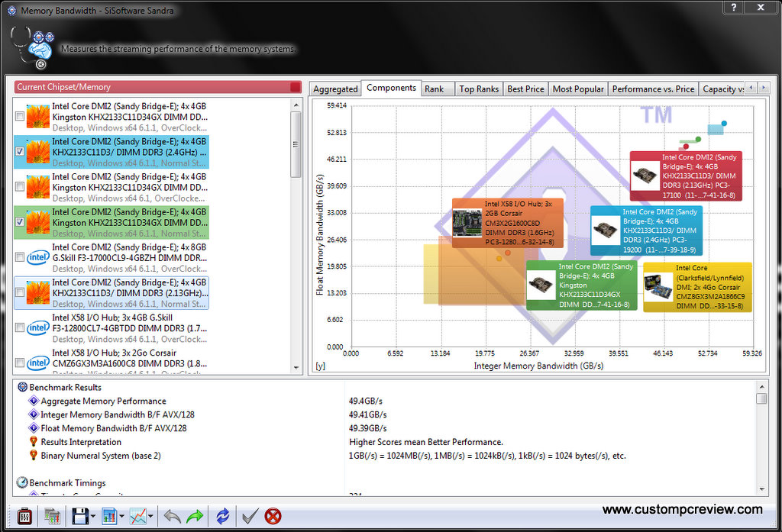Image resolution: width=782 pixels, height=532 pixels.
Task: Check the Corsair CMZ6GX3M3A1600C8 entry checkbox
Action: tap(20, 363)
